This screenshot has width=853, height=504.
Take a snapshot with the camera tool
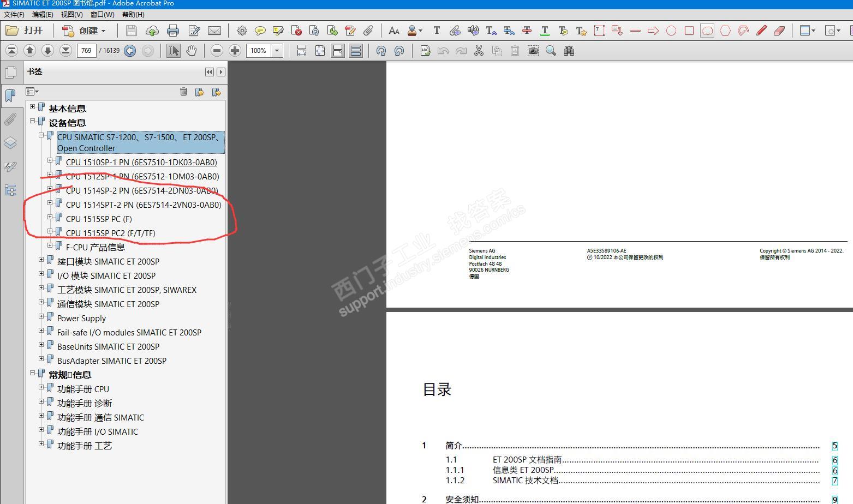pos(533,51)
